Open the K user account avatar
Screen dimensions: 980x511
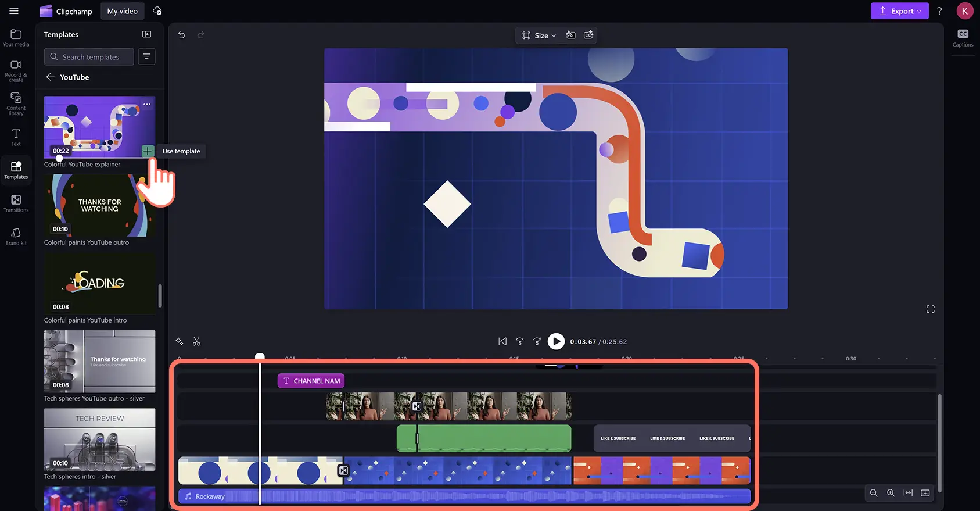click(965, 11)
